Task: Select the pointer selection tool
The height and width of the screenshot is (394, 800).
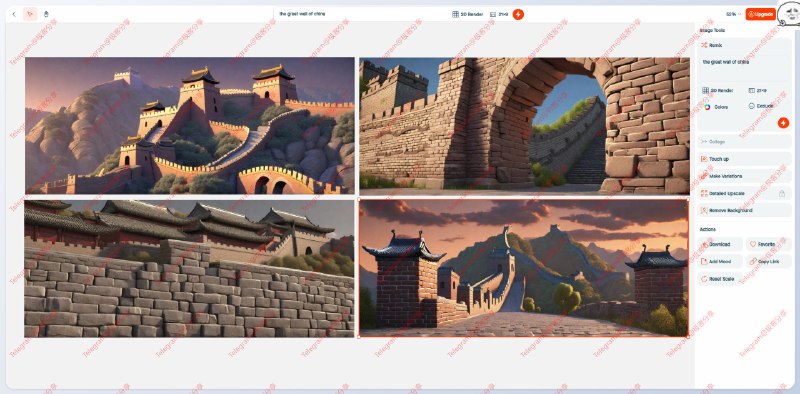Action: pyautogui.click(x=30, y=14)
